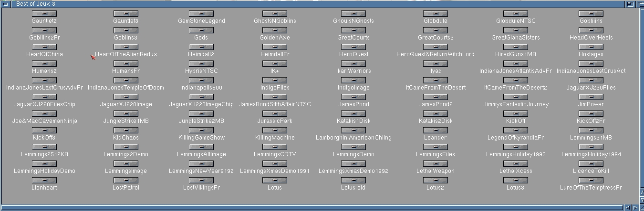
Task: Open the JimPower icon
Action: [591, 97]
